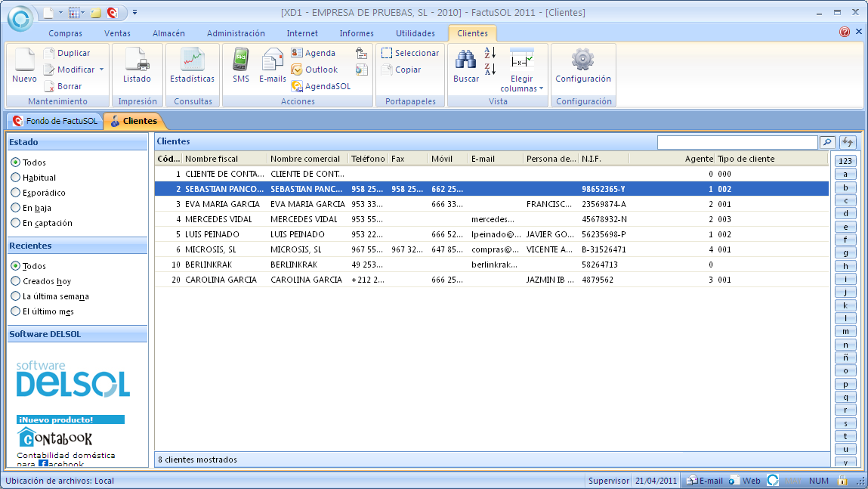
Task: Select the Habitual status radio button
Action: click(x=16, y=178)
